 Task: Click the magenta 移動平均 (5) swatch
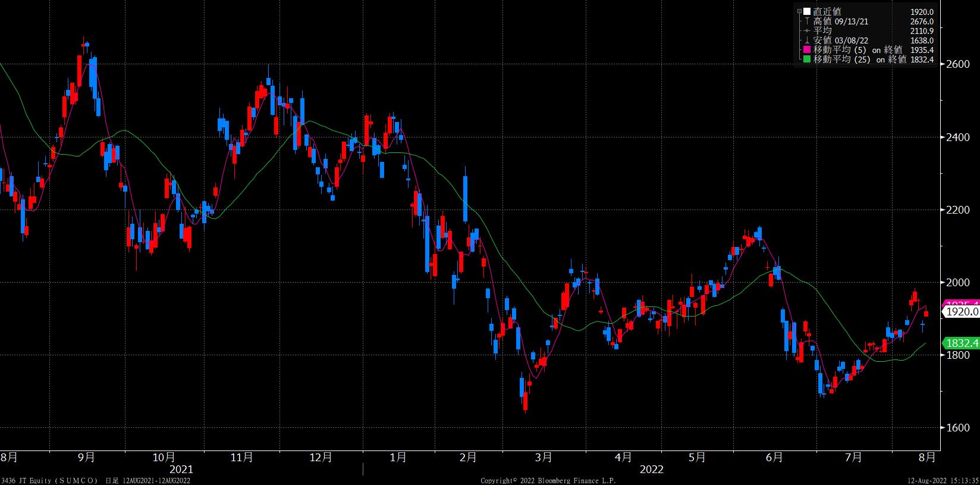(x=807, y=50)
